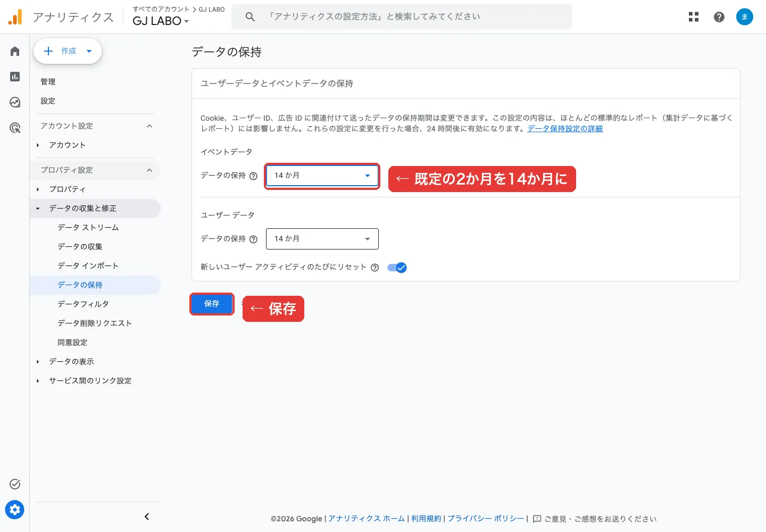
Task: Open データ インポート in sidebar
Action: (88, 266)
